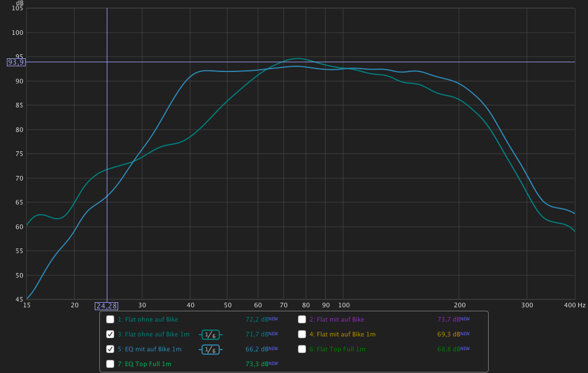
Task: Select the '6: Flat Top Full 1m' legend label
Action: pyautogui.click(x=337, y=350)
